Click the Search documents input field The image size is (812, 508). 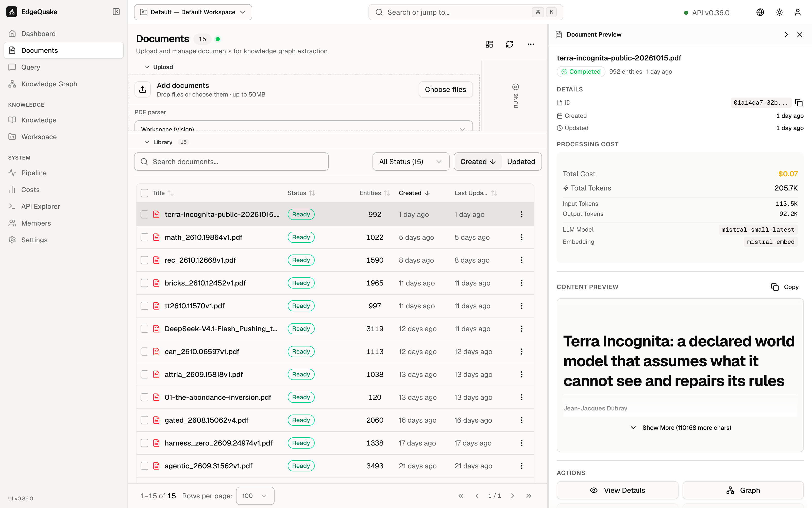(x=231, y=162)
